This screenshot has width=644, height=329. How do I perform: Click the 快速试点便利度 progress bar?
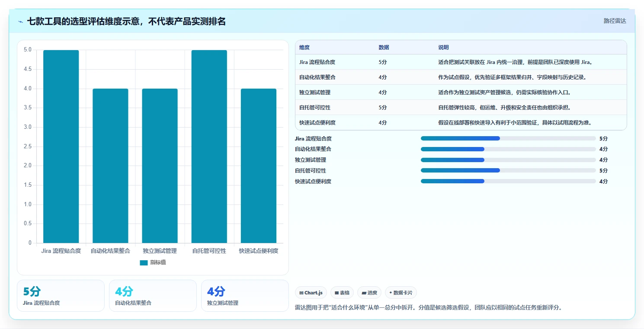(x=508, y=182)
